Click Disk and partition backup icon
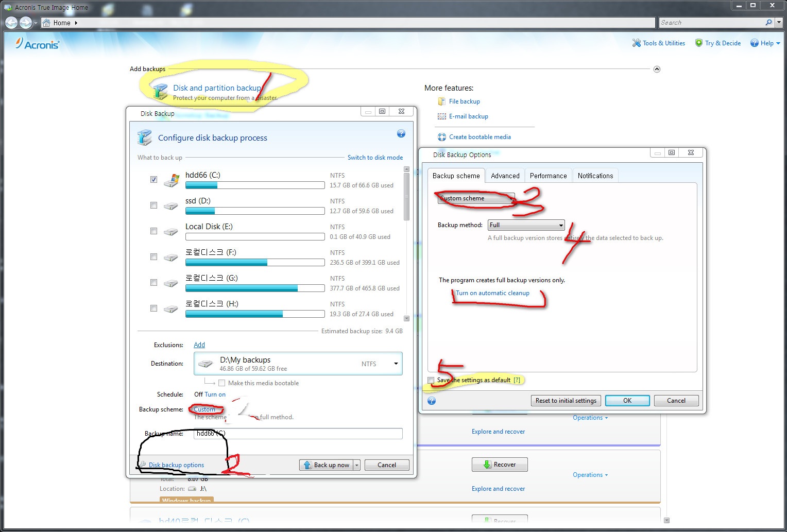787x532 pixels. (160, 92)
